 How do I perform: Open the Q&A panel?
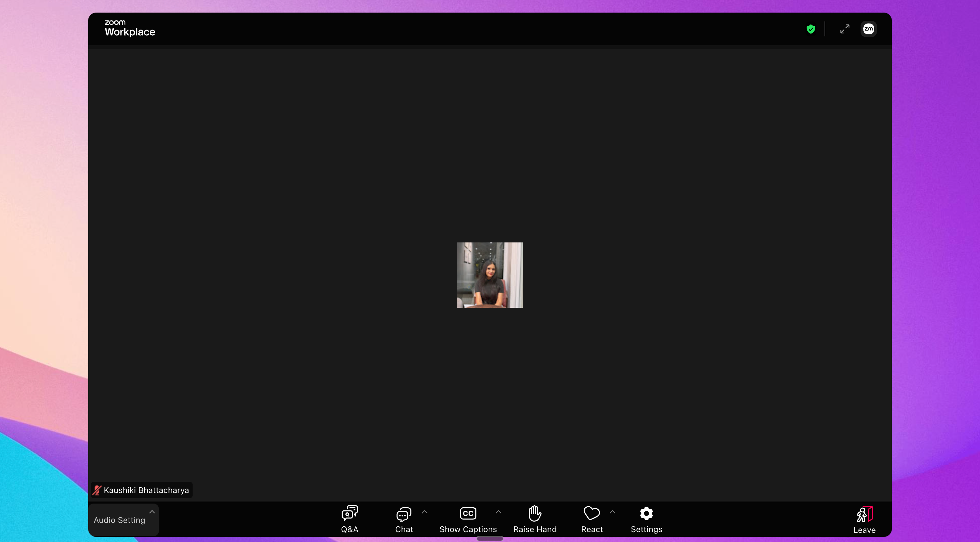tap(349, 519)
